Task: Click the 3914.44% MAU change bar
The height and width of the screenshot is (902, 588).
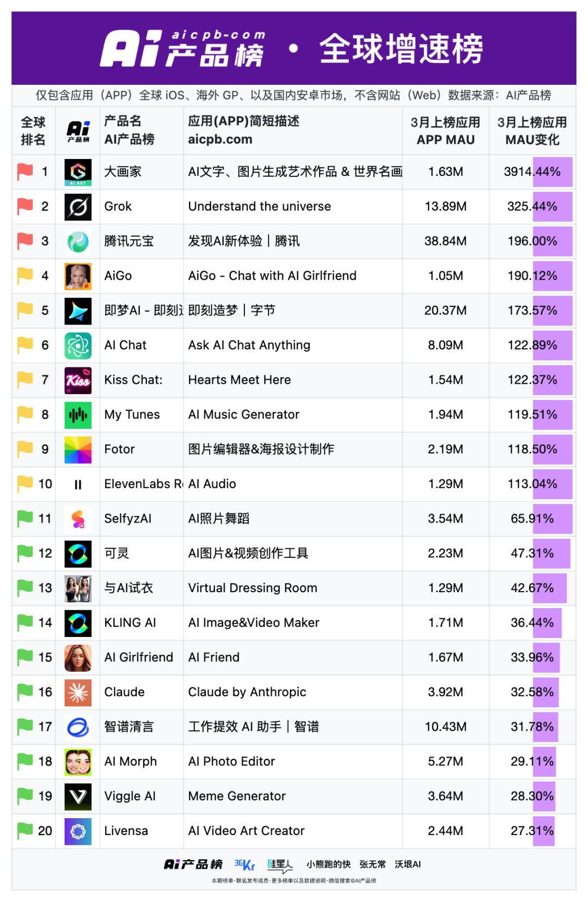Action: coord(552,172)
